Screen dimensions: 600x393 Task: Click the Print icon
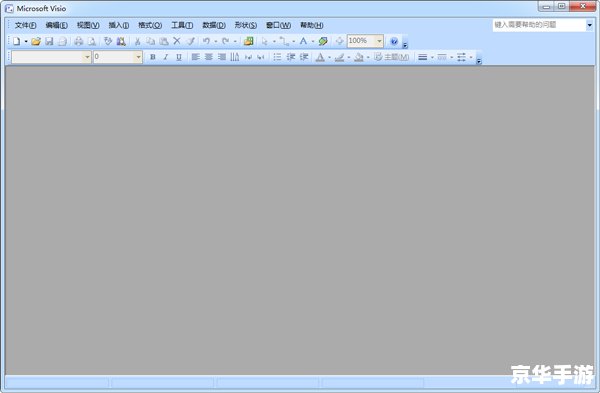(79, 41)
